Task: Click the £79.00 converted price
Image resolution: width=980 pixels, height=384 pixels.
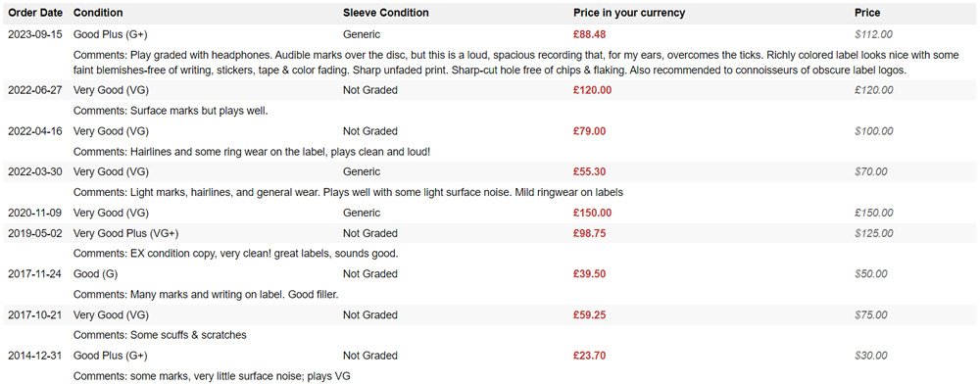Action: click(x=589, y=131)
